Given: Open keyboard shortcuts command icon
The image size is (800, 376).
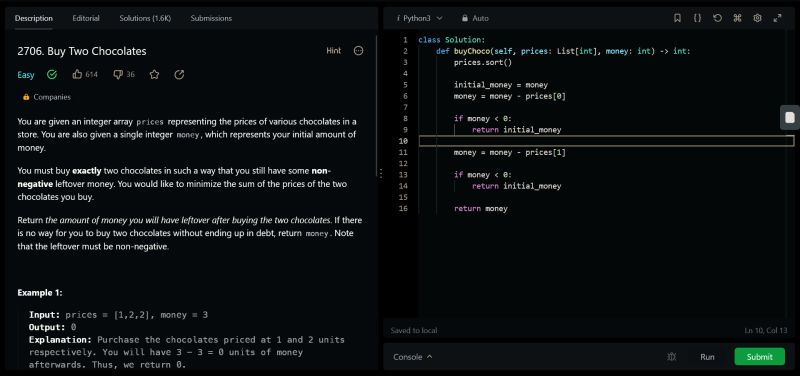Looking at the screenshot, I should (737, 18).
